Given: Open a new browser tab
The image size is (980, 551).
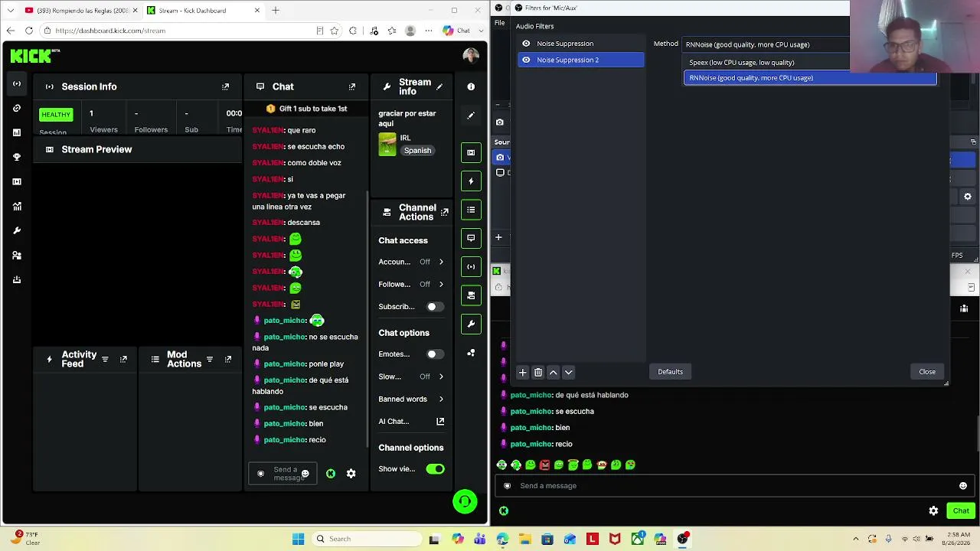Looking at the screenshot, I should click(276, 11).
